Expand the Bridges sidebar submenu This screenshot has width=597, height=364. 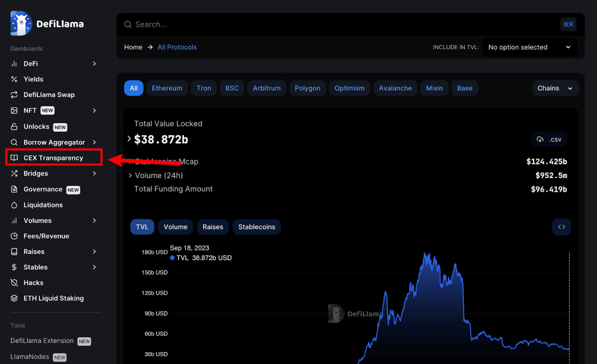[x=94, y=174]
